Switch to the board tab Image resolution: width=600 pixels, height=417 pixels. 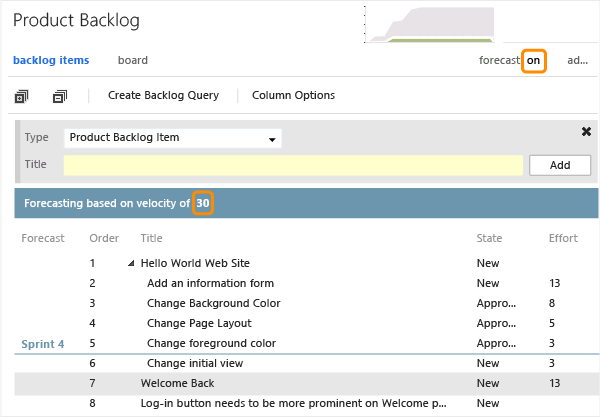[133, 60]
